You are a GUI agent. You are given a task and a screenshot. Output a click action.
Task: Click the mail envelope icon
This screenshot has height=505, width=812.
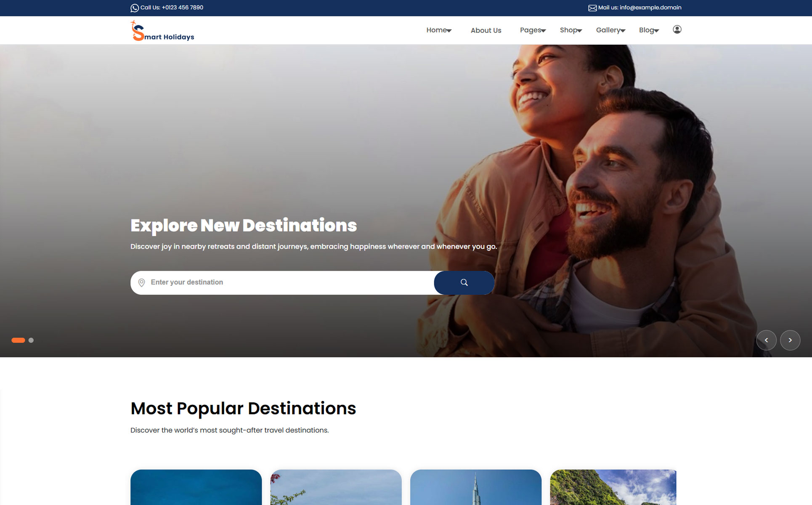pyautogui.click(x=592, y=8)
